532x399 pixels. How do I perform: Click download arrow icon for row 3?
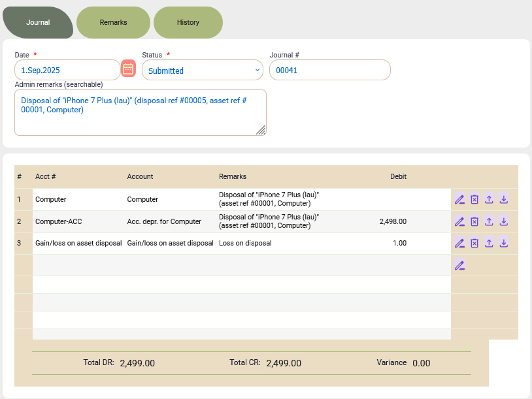coord(504,243)
